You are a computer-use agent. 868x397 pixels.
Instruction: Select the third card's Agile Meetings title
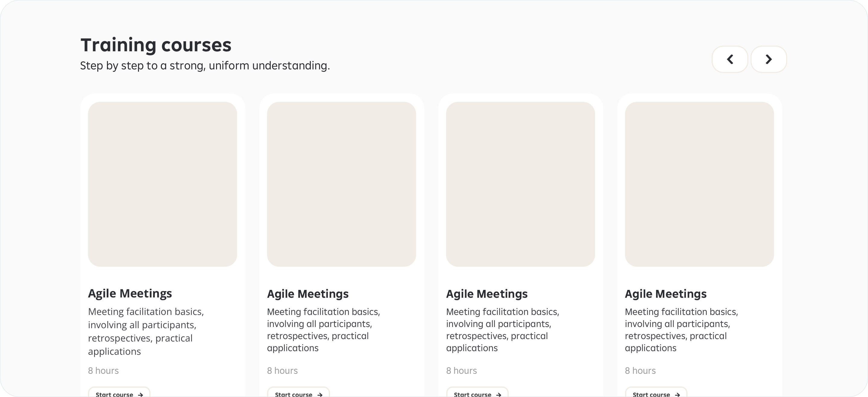click(487, 294)
